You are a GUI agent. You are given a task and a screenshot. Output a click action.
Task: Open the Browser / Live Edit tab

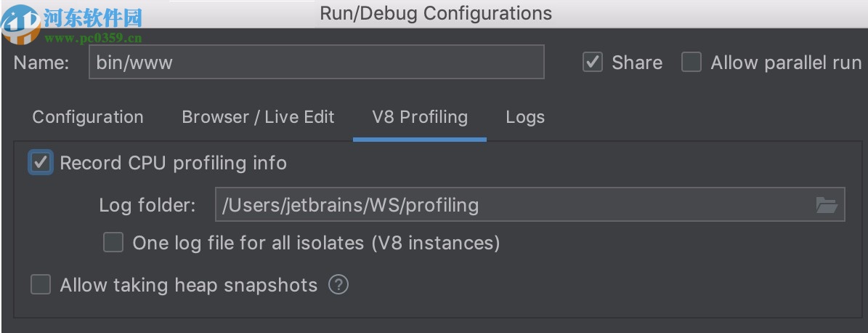[x=258, y=118]
